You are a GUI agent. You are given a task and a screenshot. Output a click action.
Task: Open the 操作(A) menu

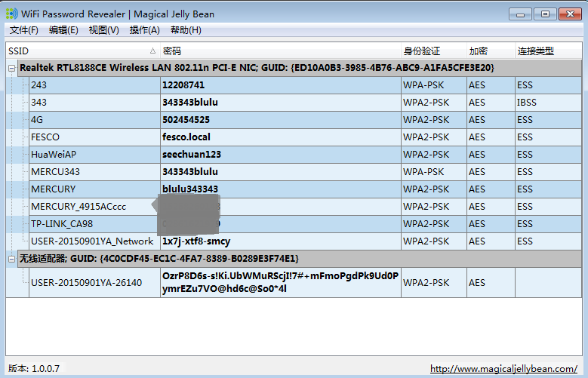pos(145,30)
